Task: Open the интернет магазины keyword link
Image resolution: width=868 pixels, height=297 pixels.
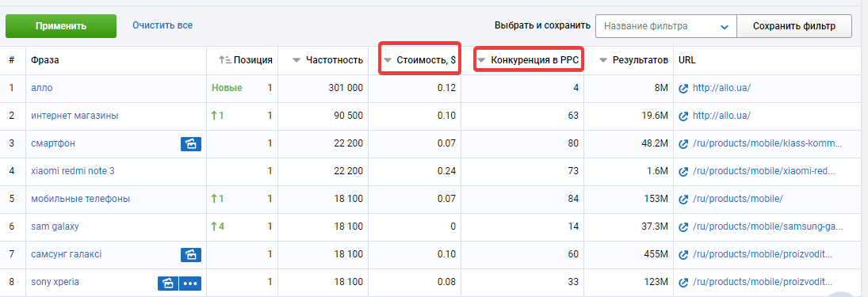Action: [x=75, y=116]
